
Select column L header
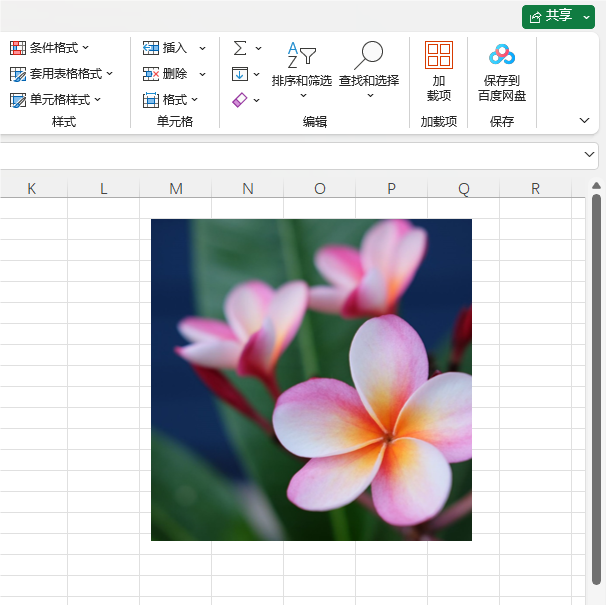click(x=104, y=189)
